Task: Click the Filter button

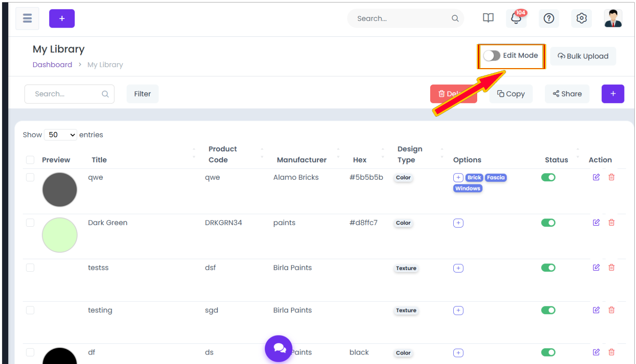Action: (142, 94)
